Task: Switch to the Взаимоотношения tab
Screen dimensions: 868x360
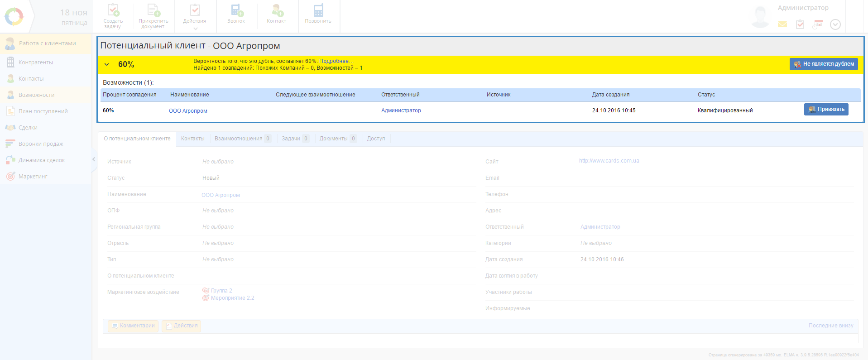Action: point(239,139)
